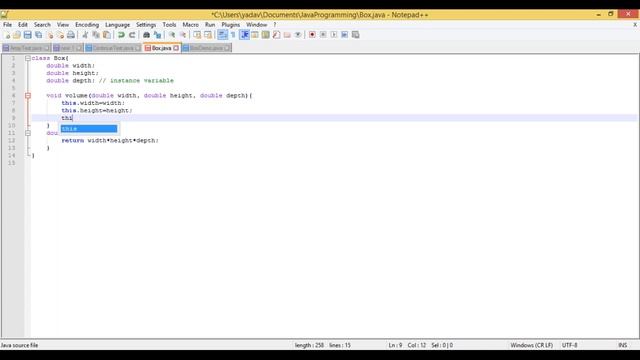Open the File menu
Image resolution: width=640 pixels, height=360 pixels.
coord(7,25)
